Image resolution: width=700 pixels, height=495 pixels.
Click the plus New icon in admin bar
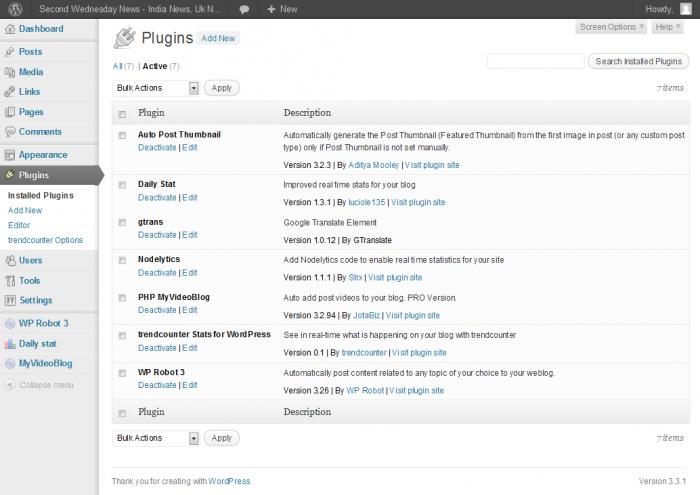(271, 9)
